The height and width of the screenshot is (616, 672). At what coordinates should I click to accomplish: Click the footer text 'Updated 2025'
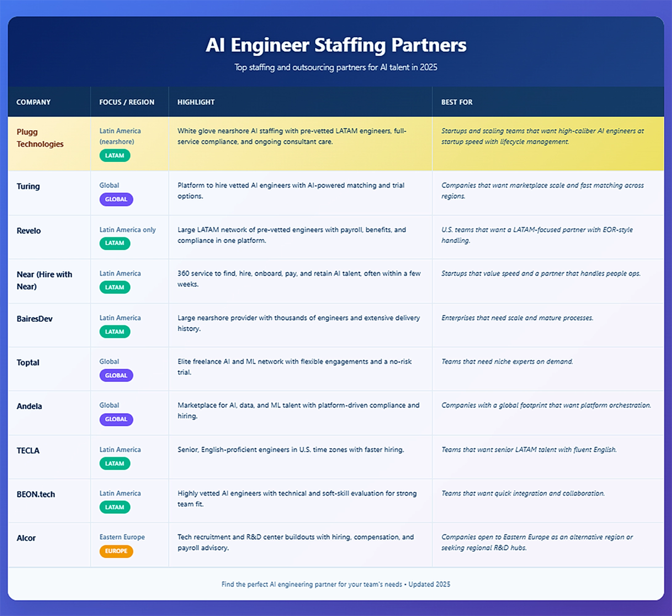429,584
